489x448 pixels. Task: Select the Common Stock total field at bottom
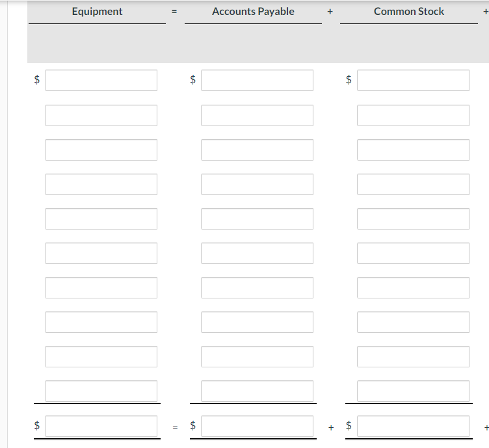413,426
